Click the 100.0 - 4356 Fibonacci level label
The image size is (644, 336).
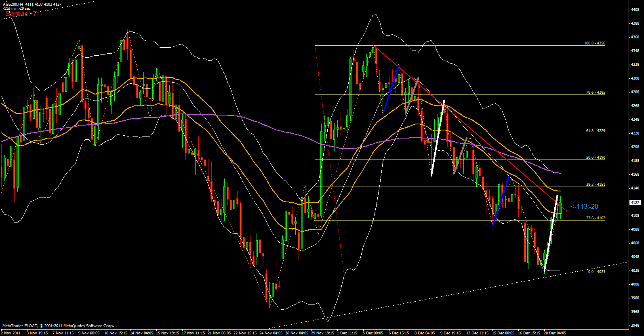pyautogui.click(x=594, y=43)
